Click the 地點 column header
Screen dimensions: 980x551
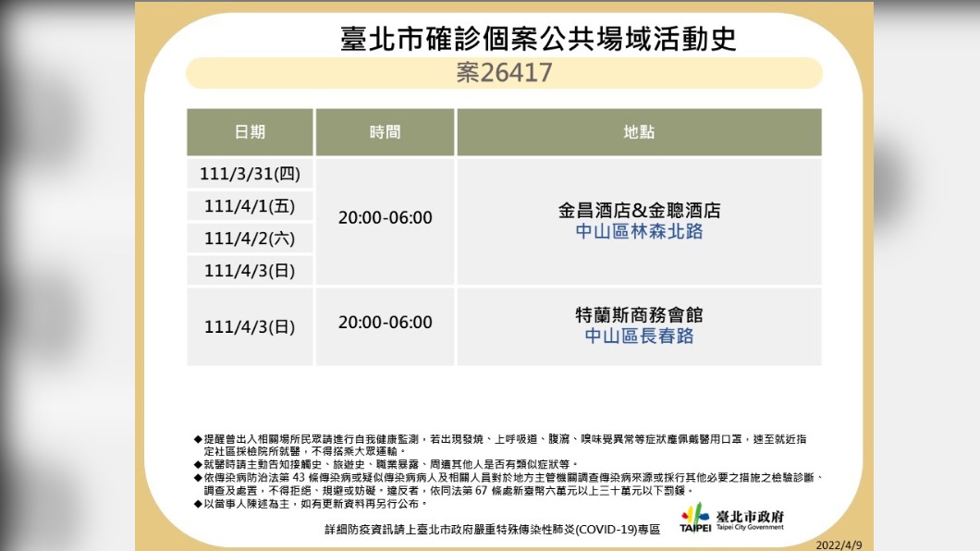(x=640, y=132)
